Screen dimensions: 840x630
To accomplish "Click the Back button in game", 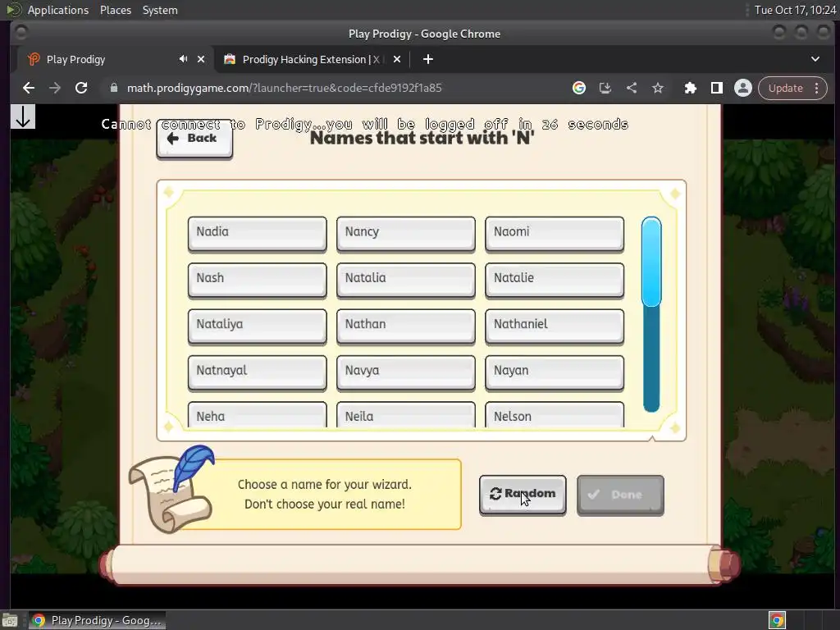I will coord(194,139).
